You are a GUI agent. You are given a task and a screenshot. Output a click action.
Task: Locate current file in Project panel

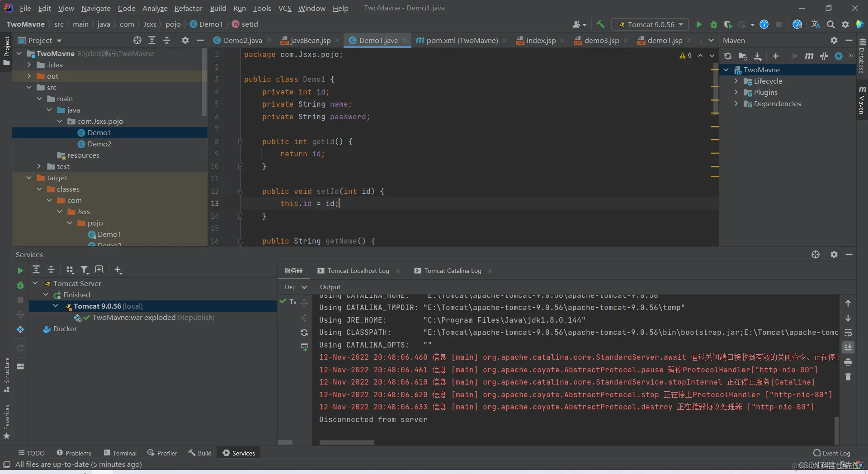tap(137, 40)
